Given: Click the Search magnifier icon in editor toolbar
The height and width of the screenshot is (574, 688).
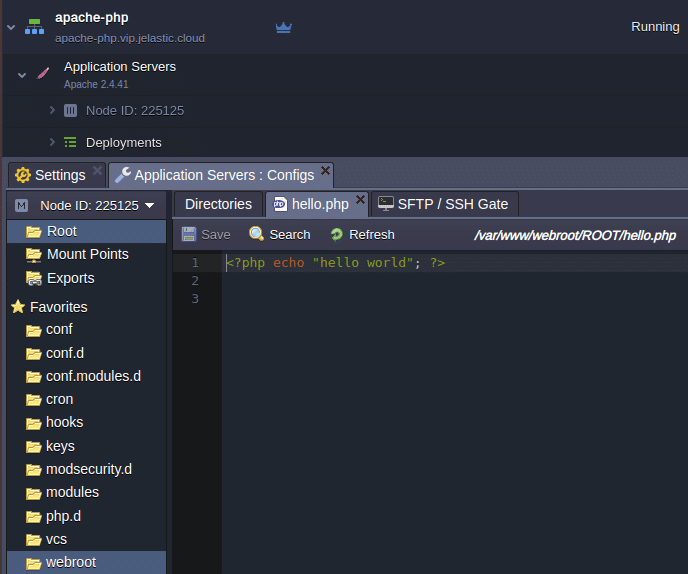Looking at the screenshot, I should (x=257, y=234).
